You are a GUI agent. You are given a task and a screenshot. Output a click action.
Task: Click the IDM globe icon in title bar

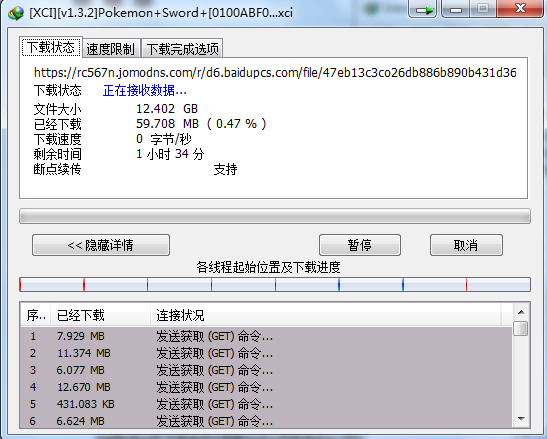tap(16, 13)
